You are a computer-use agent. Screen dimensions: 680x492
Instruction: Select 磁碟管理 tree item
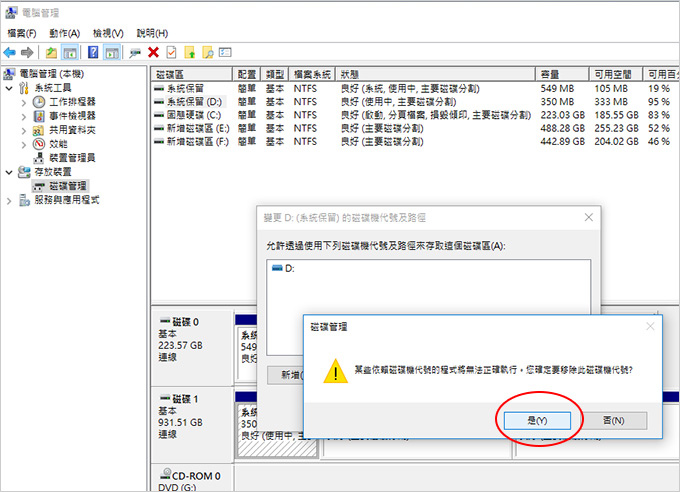click(x=68, y=186)
